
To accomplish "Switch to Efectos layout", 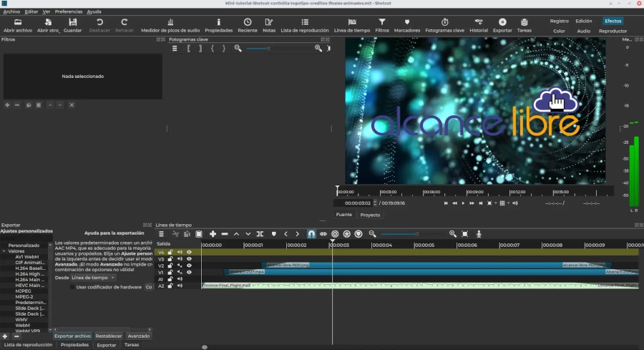I will pyautogui.click(x=613, y=21).
